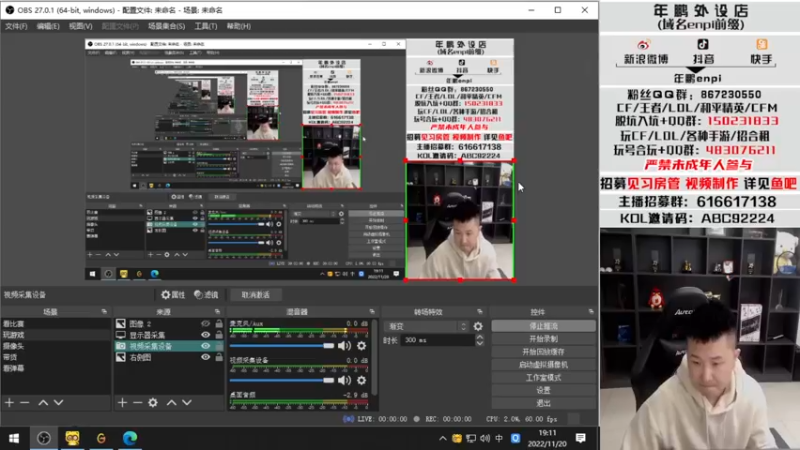Pop out the 控件 dock panel
Viewport: 800px width, 450px height.
[591, 311]
